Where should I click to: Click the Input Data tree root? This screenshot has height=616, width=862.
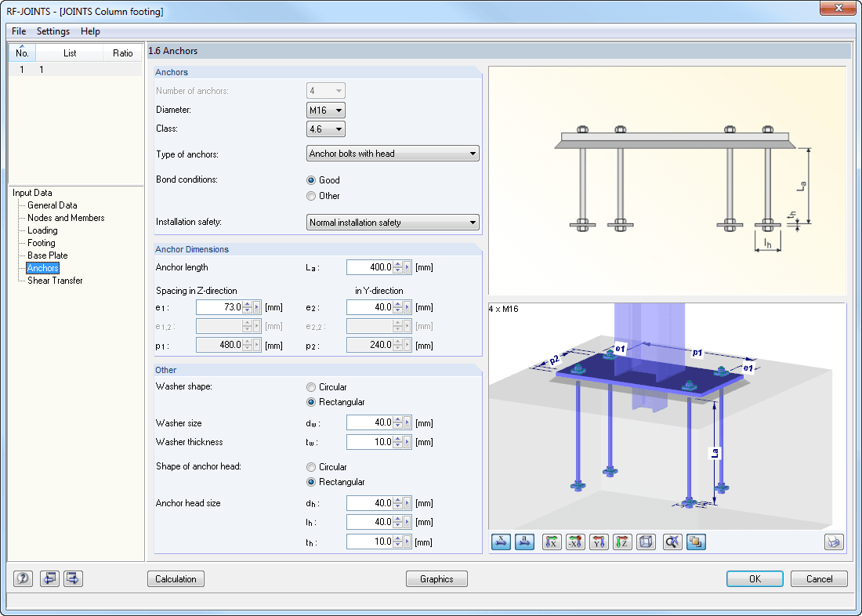[32, 193]
